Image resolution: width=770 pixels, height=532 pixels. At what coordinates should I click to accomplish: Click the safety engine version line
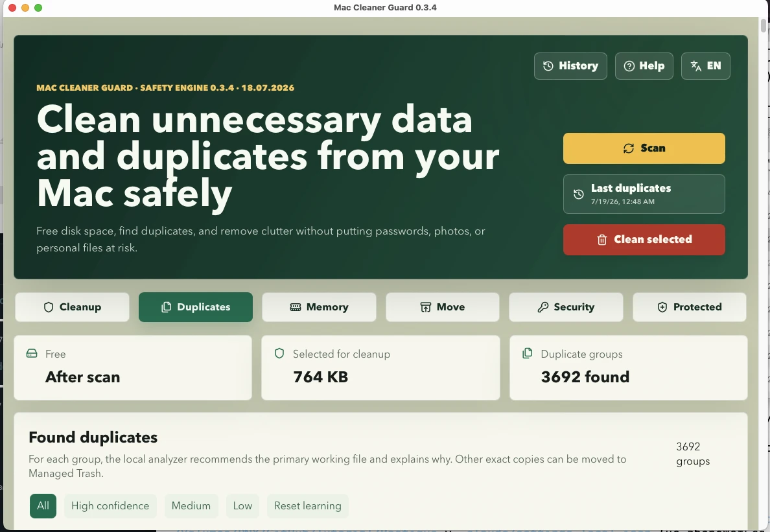click(165, 88)
